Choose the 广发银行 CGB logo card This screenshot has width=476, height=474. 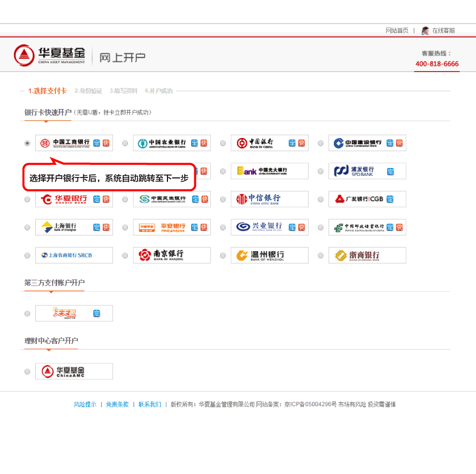coord(368,199)
